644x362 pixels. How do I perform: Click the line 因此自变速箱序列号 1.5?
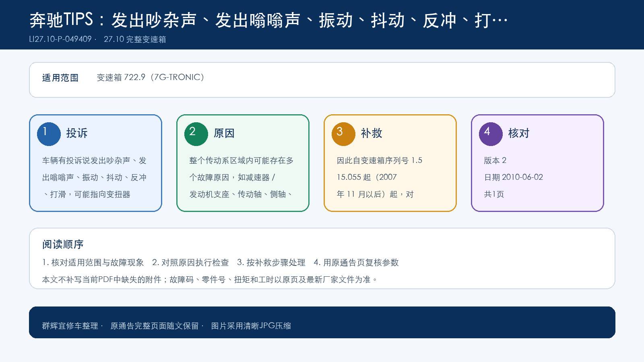point(380,160)
